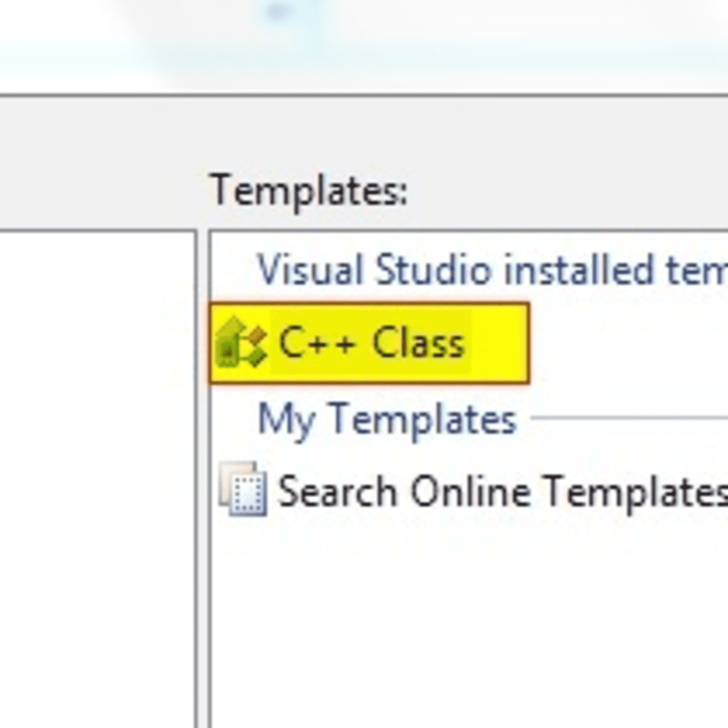Click the "My Templates" group header
Image resolution: width=728 pixels, height=728 pixels.
click(x=386, y=419)
